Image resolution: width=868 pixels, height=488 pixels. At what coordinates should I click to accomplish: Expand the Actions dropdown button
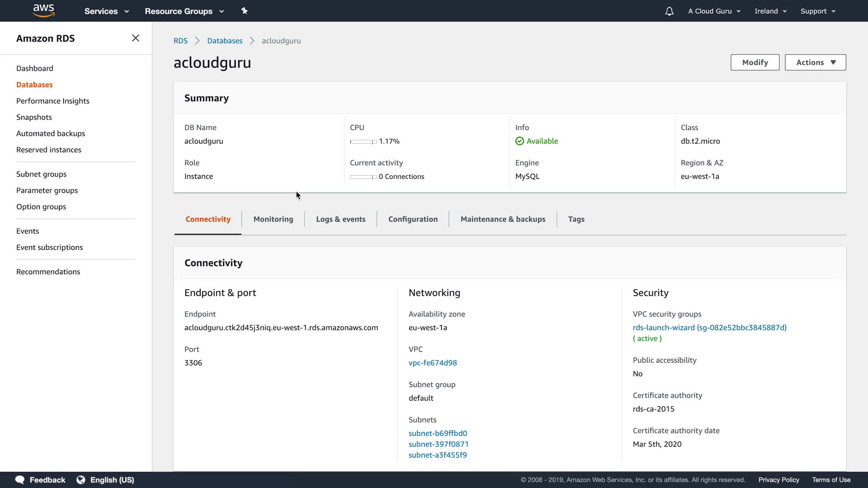pos(815,62)
